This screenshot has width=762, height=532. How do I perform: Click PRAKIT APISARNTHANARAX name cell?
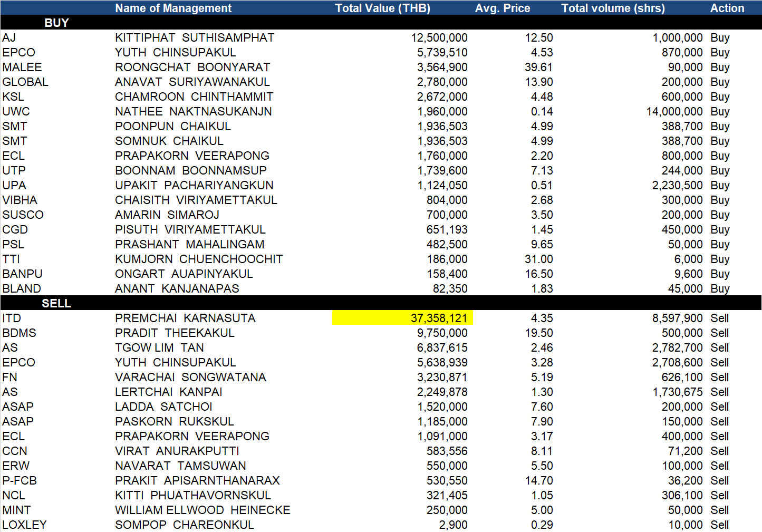197,480
